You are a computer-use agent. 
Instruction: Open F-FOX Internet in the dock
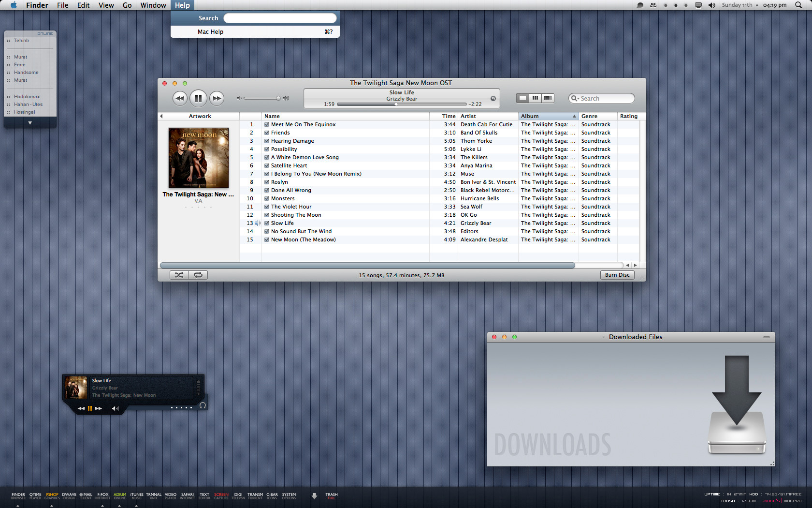click(x=103, y=496)
